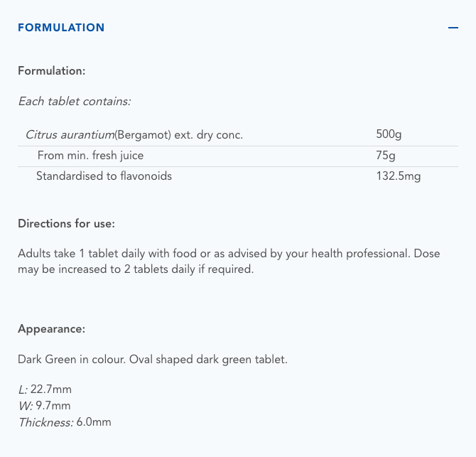Click the W: 9.7mm width line
Image resolution: width=476 pixels, height=457 pixels.
click(x=44, y=406)
